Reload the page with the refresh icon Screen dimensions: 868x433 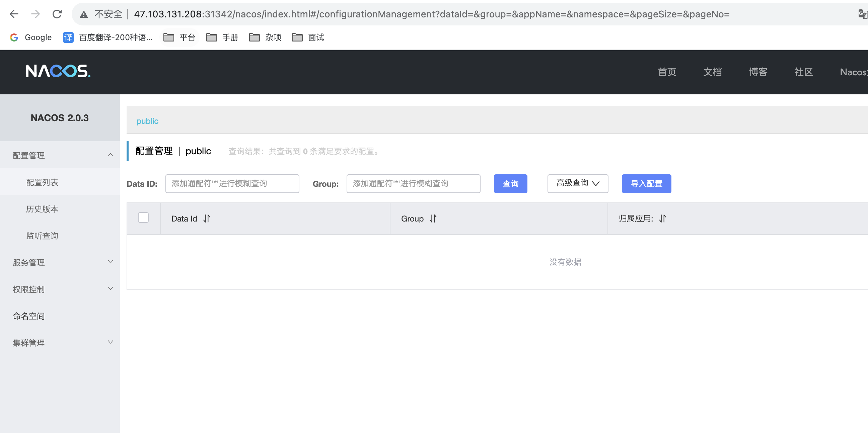click(x=57, y=14)
